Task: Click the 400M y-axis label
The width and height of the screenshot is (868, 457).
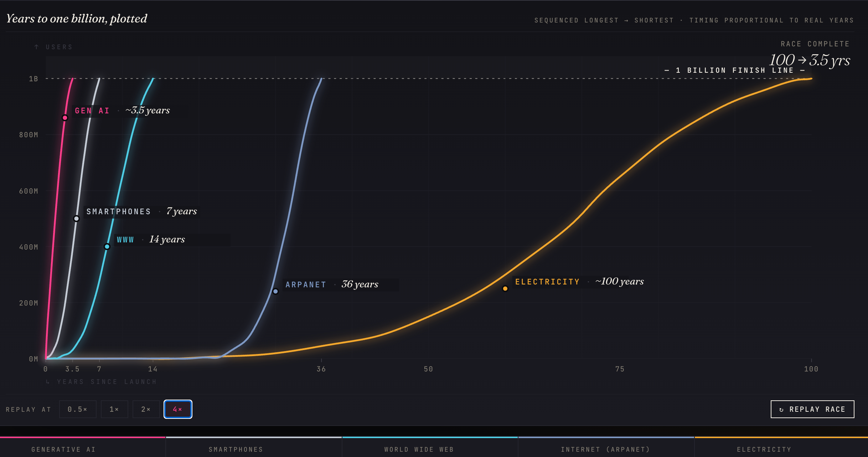Action: pos(29,247)
